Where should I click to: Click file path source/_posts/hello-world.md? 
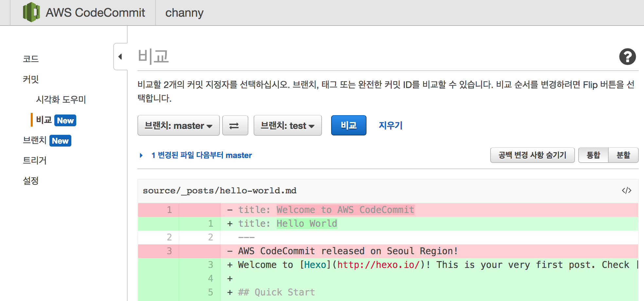(x=220, y=190)
